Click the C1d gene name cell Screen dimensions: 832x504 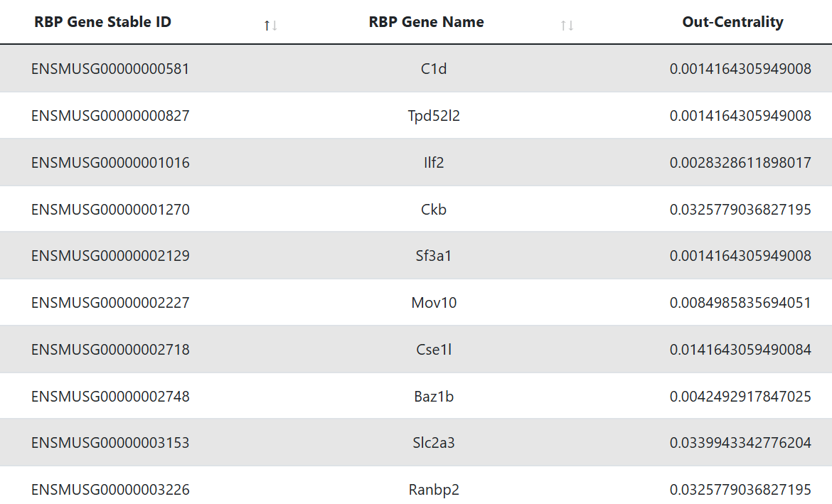coord(434,69)
